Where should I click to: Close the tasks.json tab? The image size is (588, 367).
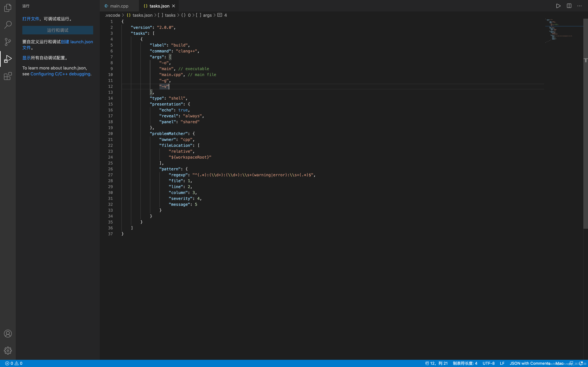pyautogui.click(x=173, y=6)
